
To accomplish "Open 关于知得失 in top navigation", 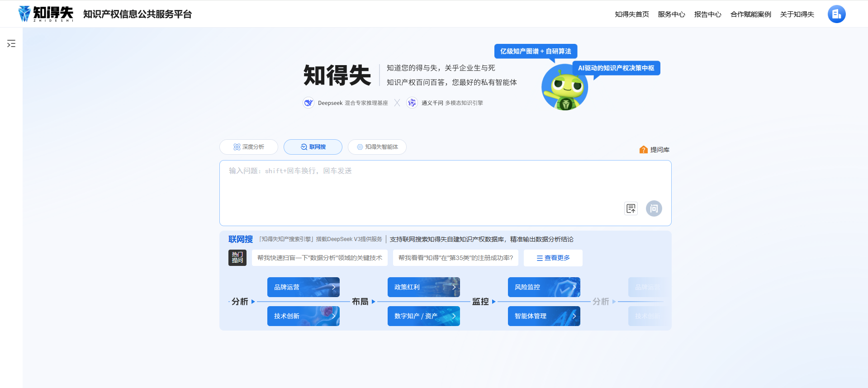I will 797,14.
